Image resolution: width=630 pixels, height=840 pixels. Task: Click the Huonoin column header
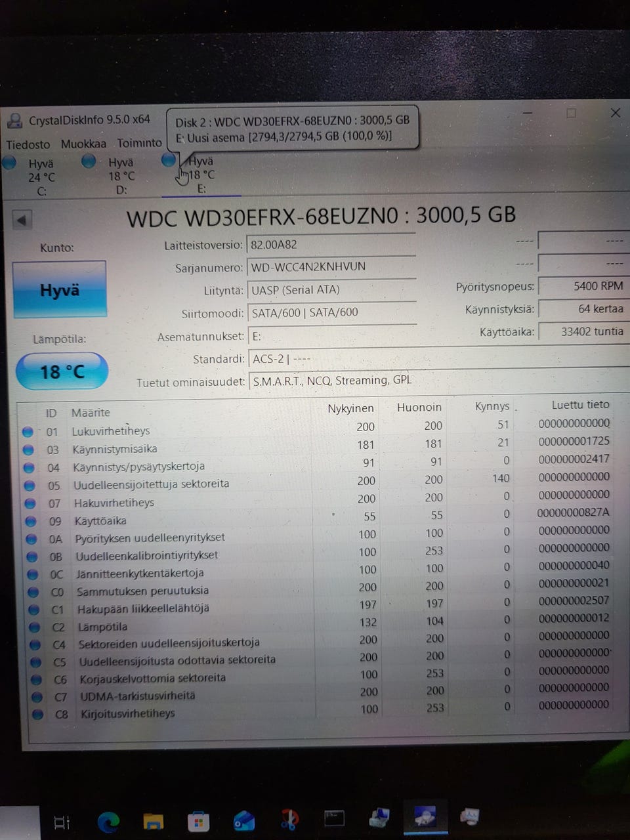pos(419,407)
